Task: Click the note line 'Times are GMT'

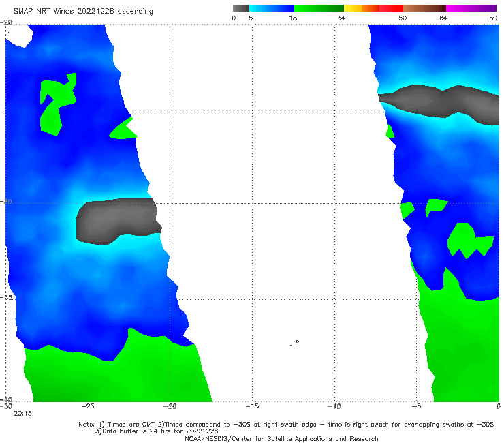Action: pos(127,425)
